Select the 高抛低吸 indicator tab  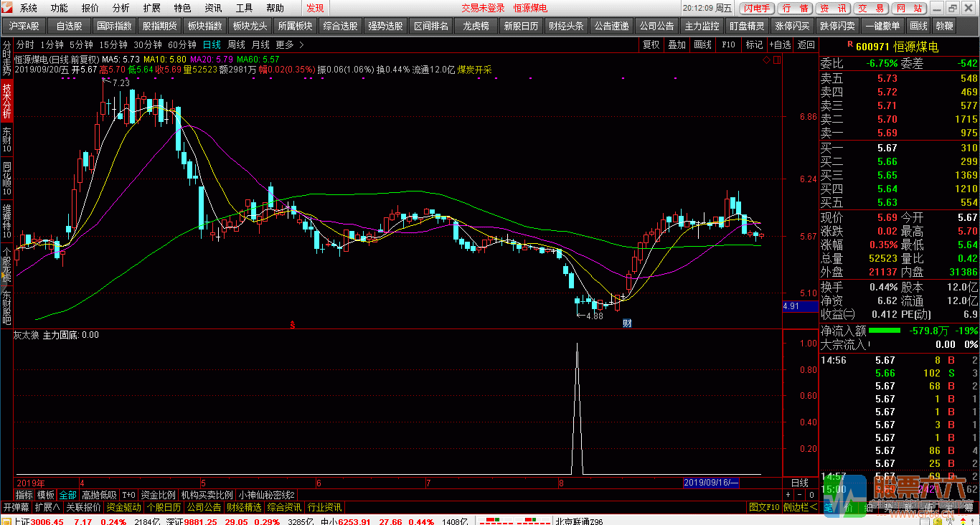click(99, 495)
